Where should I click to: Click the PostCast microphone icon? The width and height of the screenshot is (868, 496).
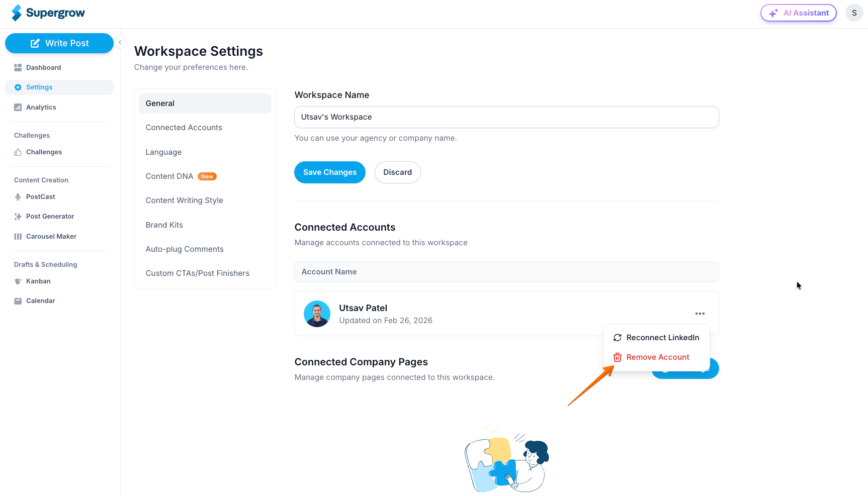click(x=18, y=197)
